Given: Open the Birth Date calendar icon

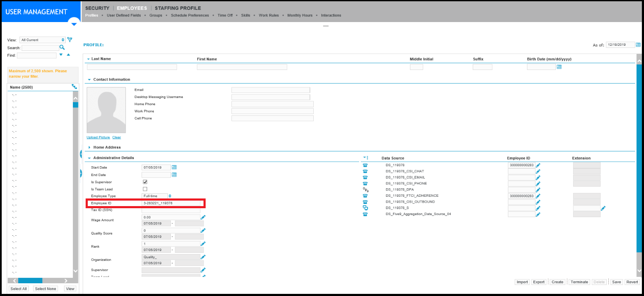Looking at the screenshot, I should (x=559, y=67).
